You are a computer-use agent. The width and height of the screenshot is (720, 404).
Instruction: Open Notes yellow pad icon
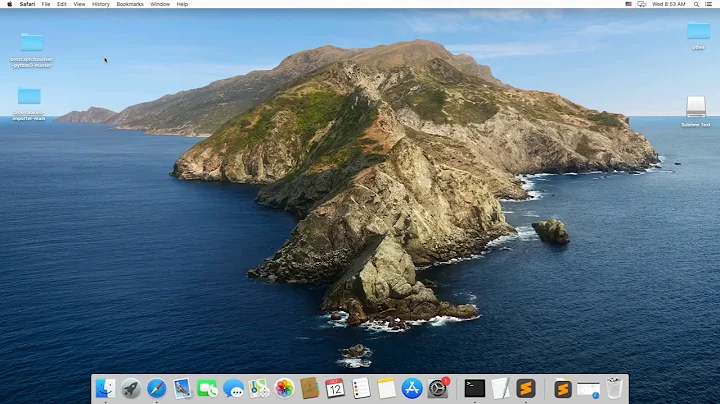(387, 388)
